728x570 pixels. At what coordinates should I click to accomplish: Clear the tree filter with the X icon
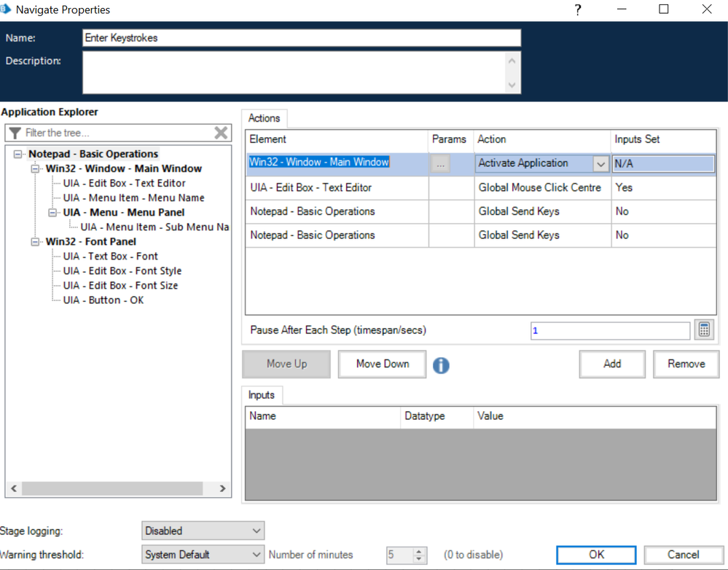(221, 133)
